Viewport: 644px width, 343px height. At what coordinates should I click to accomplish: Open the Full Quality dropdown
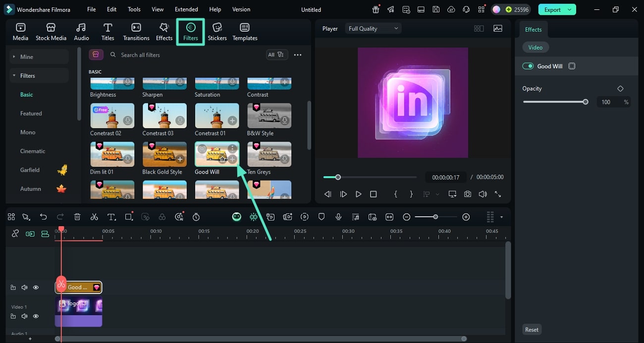coord(373,29)
